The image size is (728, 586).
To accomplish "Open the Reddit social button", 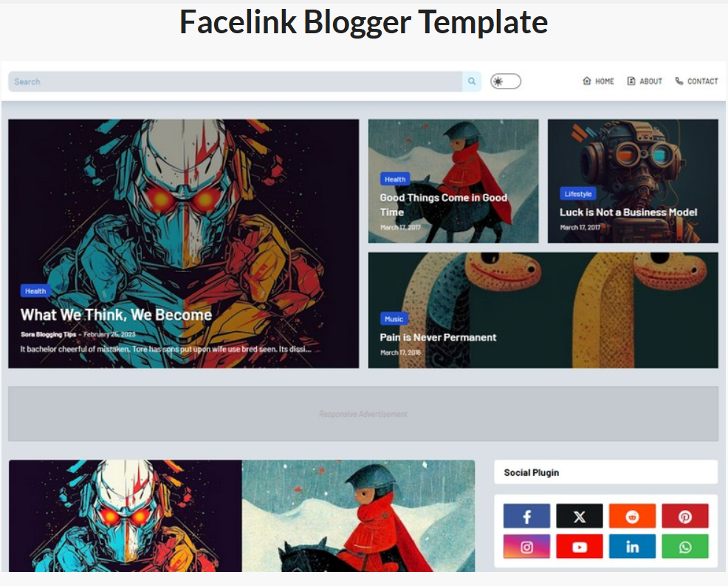I will coord(632,516).
